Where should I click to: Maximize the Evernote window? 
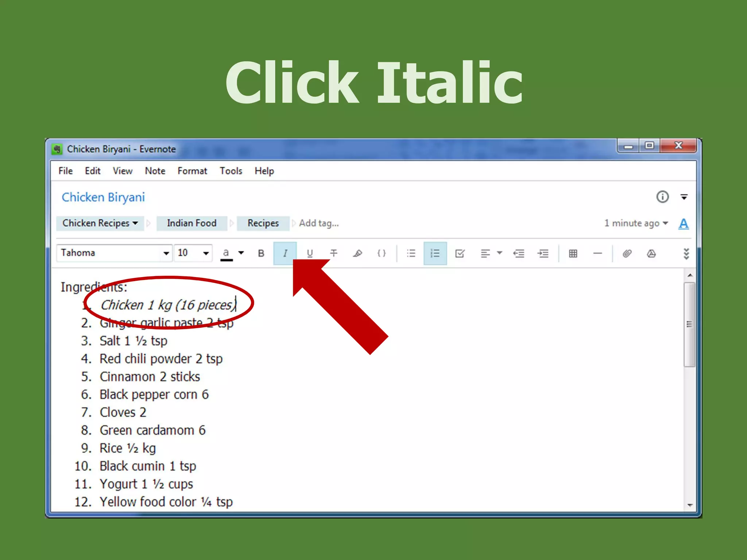(x=649, y=146)
